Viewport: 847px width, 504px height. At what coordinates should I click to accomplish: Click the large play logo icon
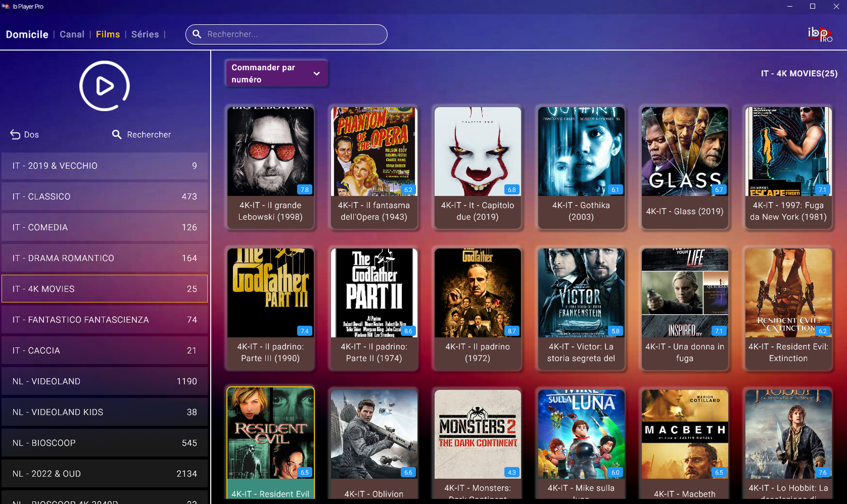click(x=104, y=86)
